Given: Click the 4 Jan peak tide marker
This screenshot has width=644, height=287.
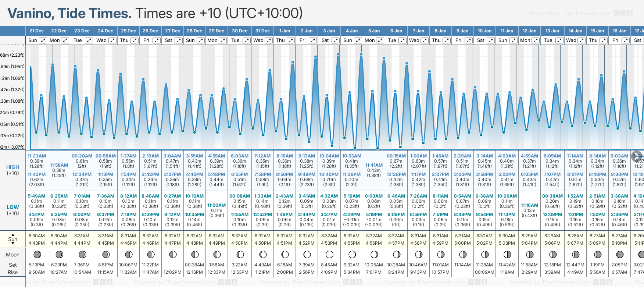Looking at the screenshot, I should point(338,54).
